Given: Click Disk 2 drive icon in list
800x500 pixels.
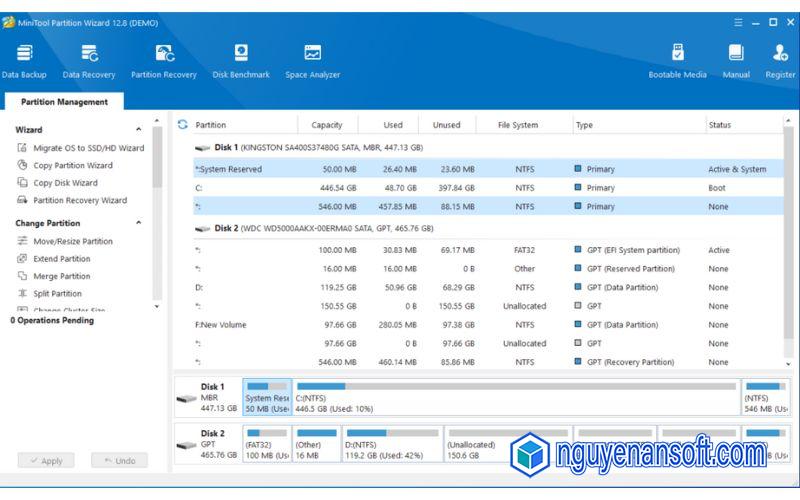Looking at the screenshot, I should click(203, 229).
